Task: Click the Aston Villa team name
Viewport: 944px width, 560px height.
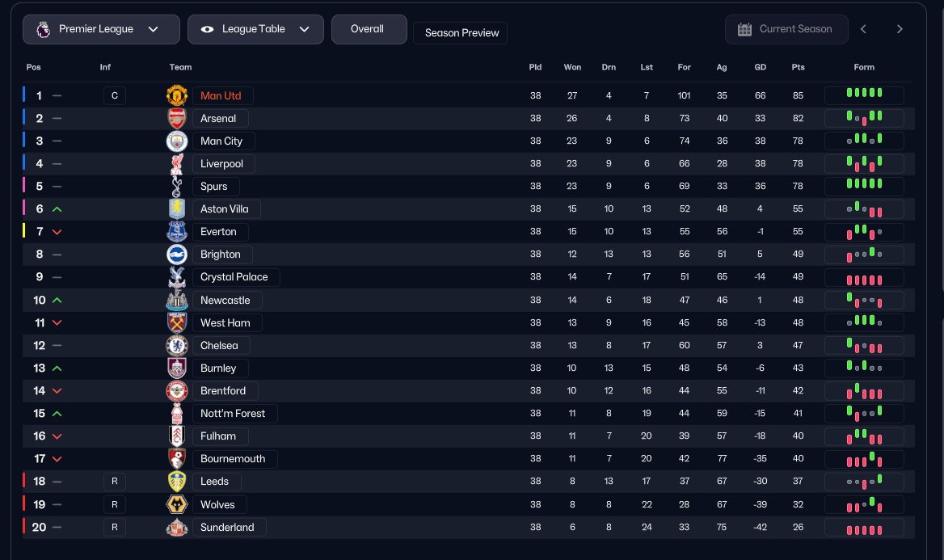Action: click(x=225, y=208)
